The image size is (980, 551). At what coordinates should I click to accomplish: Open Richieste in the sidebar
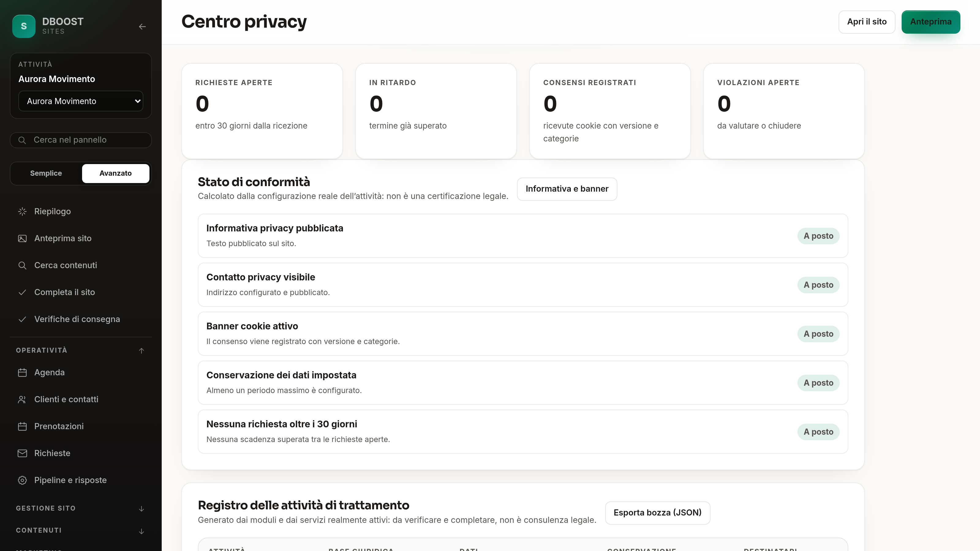pos(81,453)
